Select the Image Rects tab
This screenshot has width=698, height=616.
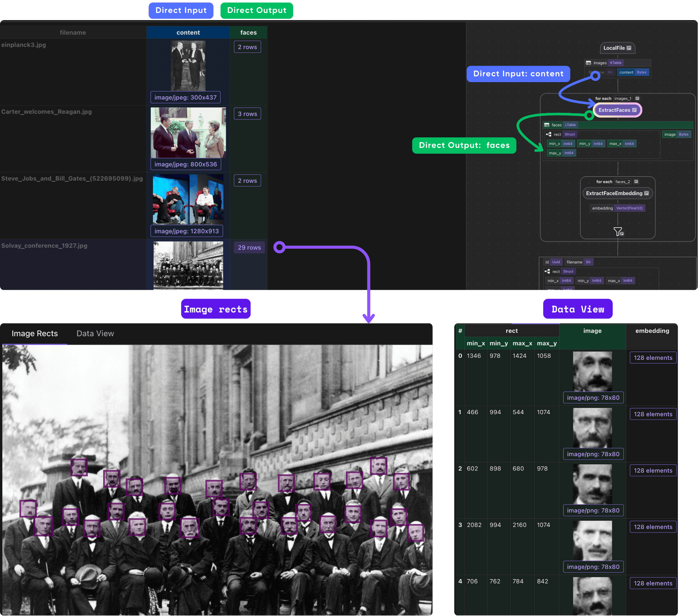pyautogui.click(x=34, y=333)
